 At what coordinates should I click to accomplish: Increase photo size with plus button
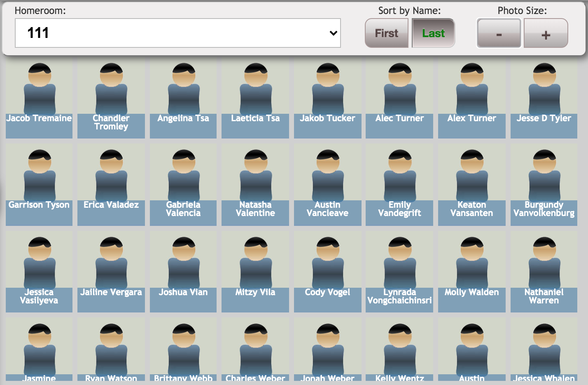546,33
